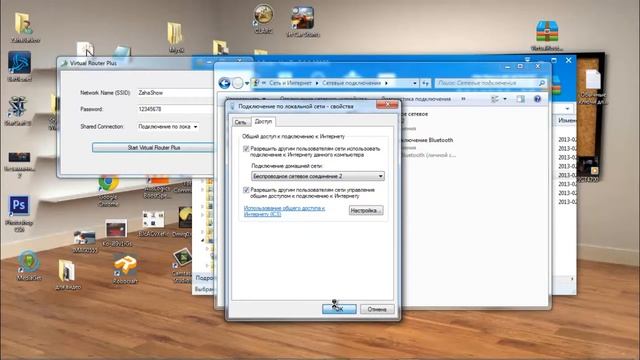Toggle the preview pane icon

click(520, 99)
